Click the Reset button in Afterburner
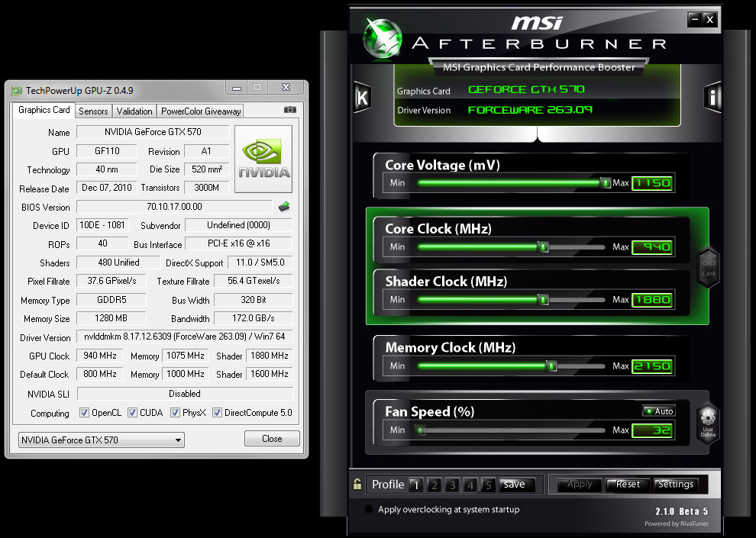The image size is (756, 538). click(627, 485)
